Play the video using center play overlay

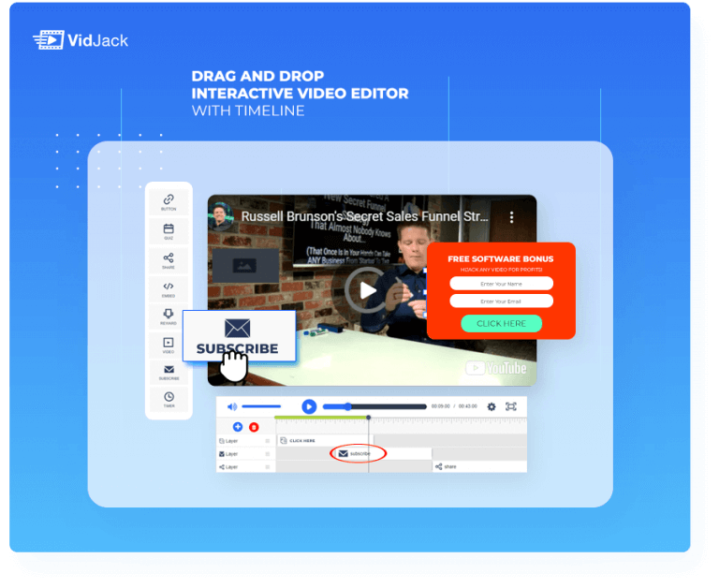[367, 290]
